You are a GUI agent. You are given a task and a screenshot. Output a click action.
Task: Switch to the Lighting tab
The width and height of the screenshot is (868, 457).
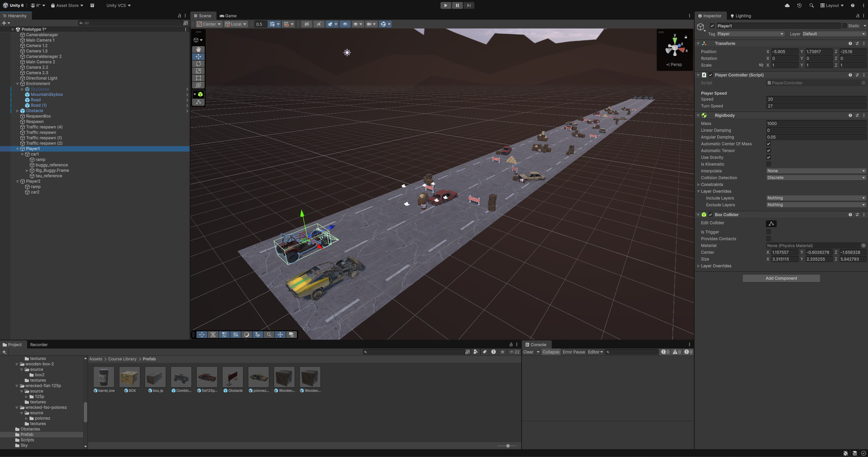click(741, 16)
